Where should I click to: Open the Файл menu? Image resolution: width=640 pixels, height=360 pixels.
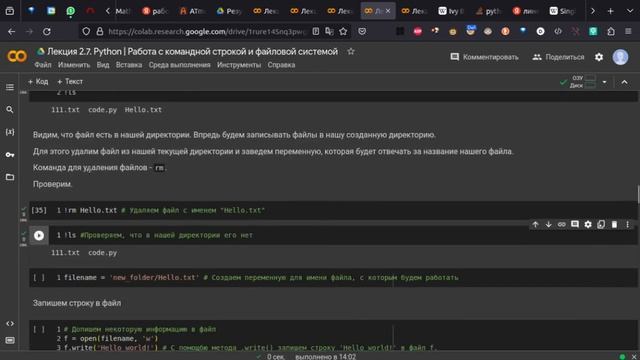[x=43, y=65]
